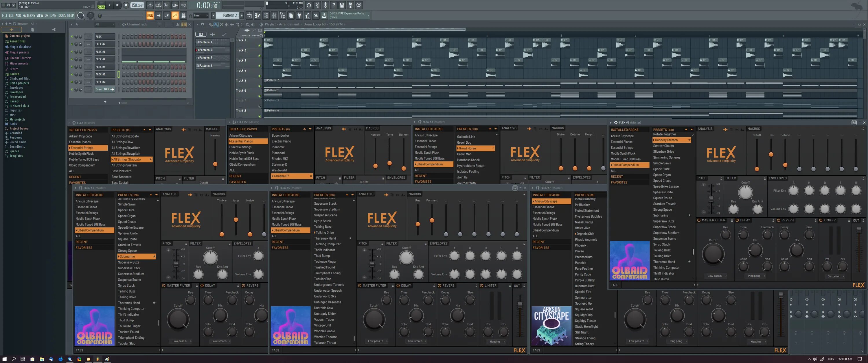Click the undo history icon in top toolbar

coord(309,5)
